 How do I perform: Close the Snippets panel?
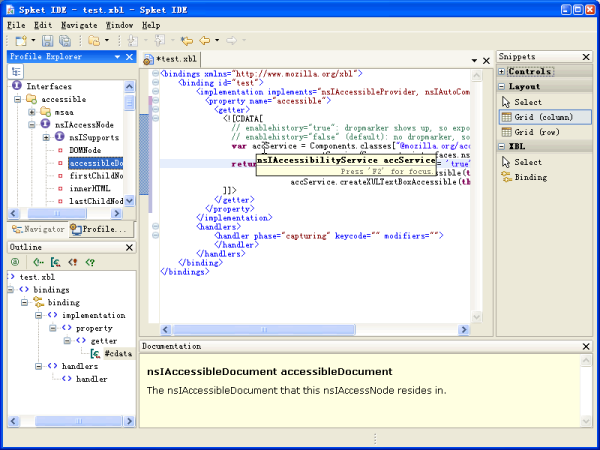click(x=585, y=57)
